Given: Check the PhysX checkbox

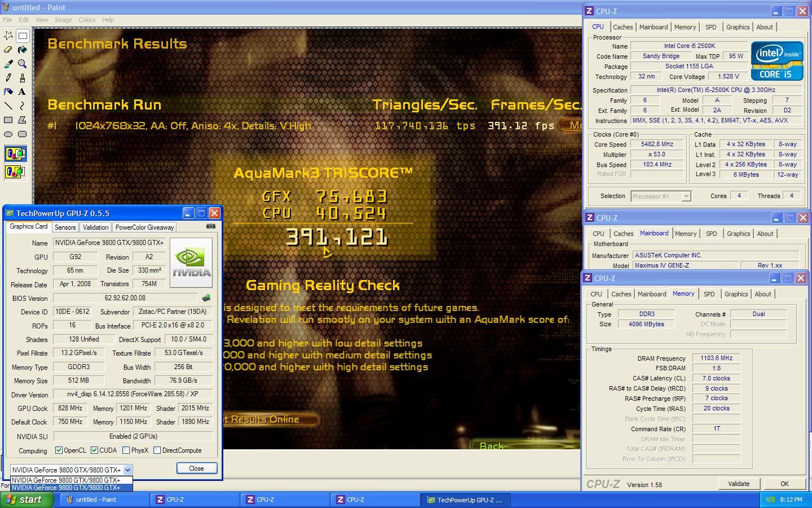Looking at the screenshot, I should tap(126, 450).
